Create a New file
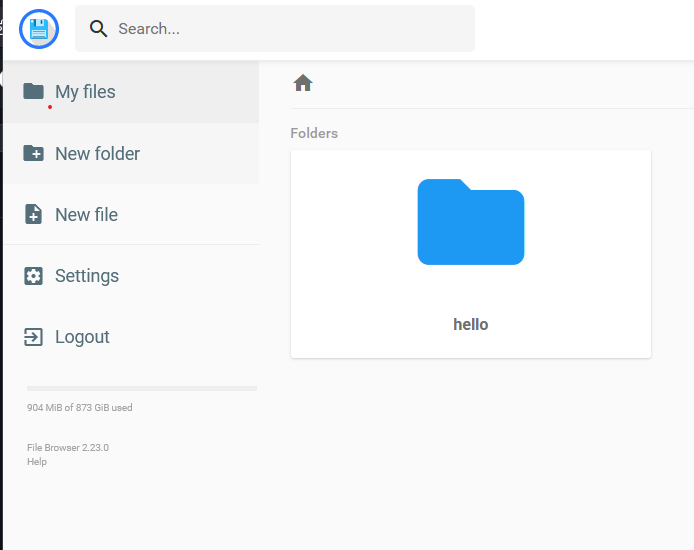 pos(131,215)
